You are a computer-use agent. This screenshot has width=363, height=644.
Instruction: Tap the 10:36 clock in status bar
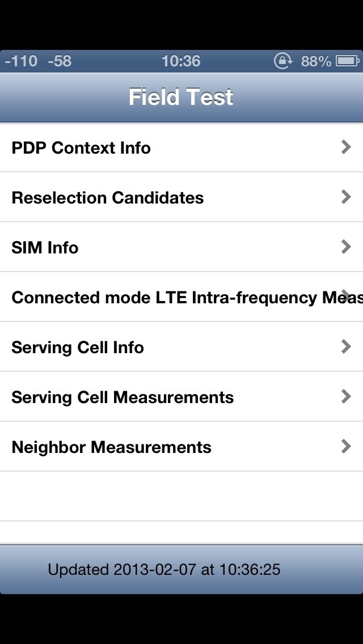point(181,61)
